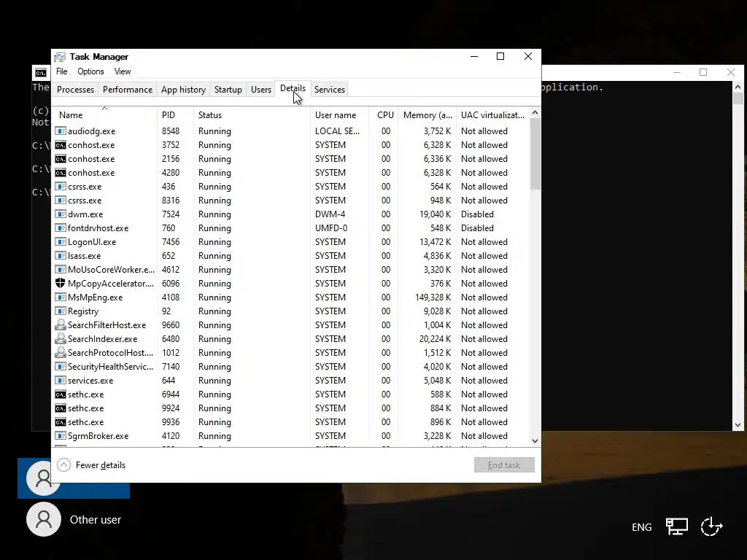The height and width of the screenshot is (560, 747).
Task: Open the File menu
Action: point(62,71)
